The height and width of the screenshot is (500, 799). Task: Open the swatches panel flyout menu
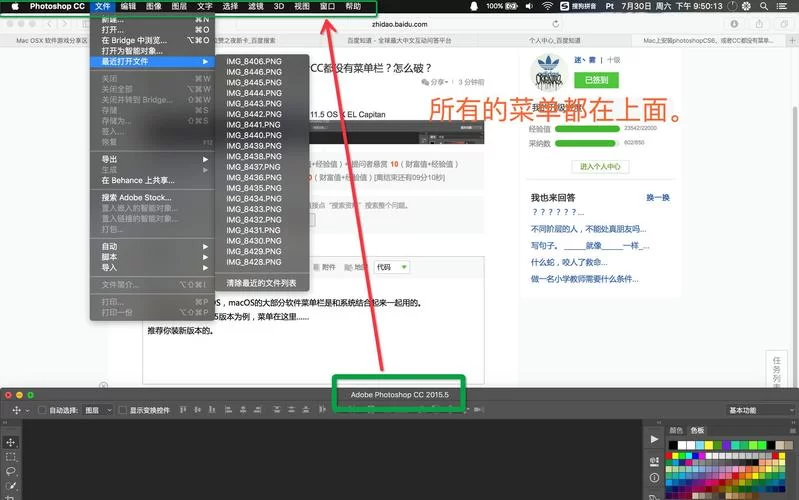(x=792, y=431)
